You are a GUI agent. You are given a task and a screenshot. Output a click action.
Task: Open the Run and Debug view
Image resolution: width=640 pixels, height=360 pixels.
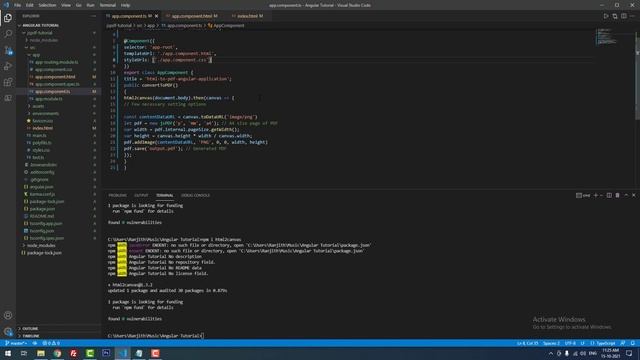tap(8, 66)
